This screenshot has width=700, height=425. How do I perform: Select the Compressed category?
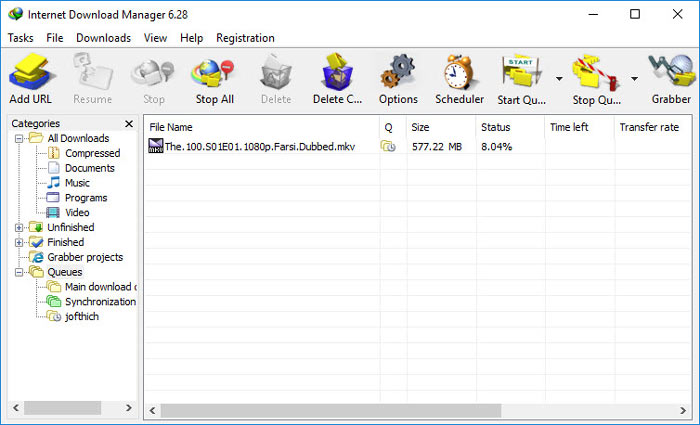click(x=92, y=153)
